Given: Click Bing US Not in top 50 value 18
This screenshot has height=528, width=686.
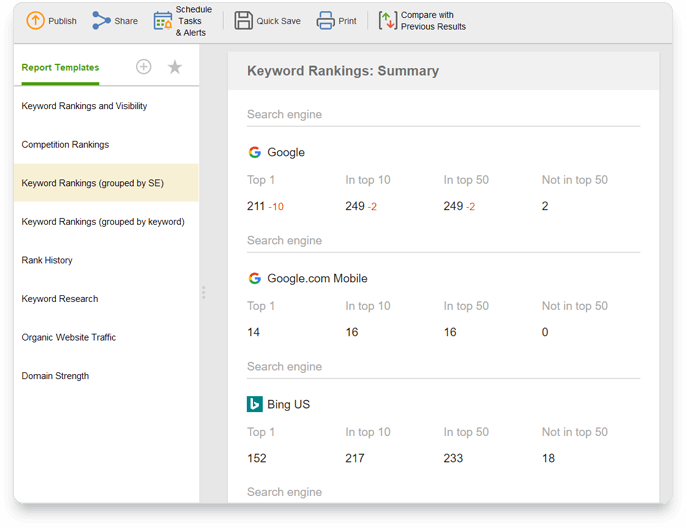Looking at the screenshot, I should [x=548, y=458].
